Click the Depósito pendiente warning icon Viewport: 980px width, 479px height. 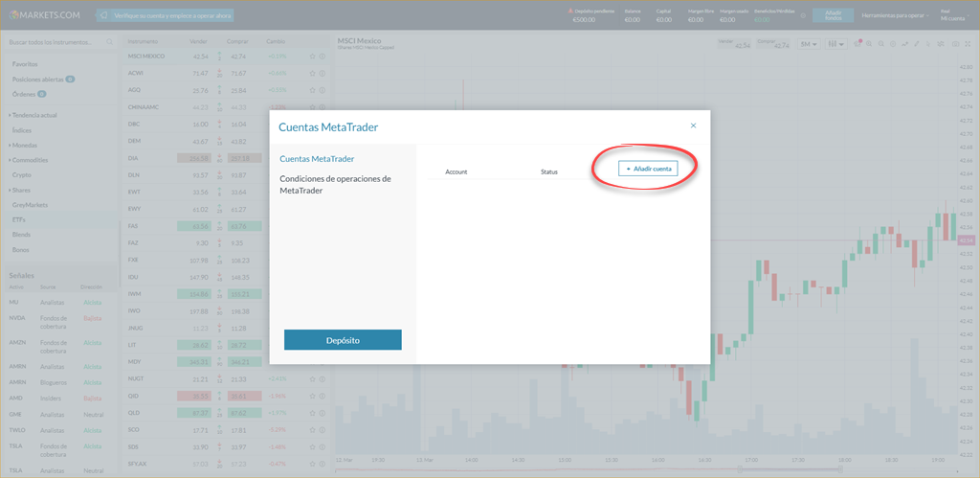pyautogui.click(x=570, y=11)
